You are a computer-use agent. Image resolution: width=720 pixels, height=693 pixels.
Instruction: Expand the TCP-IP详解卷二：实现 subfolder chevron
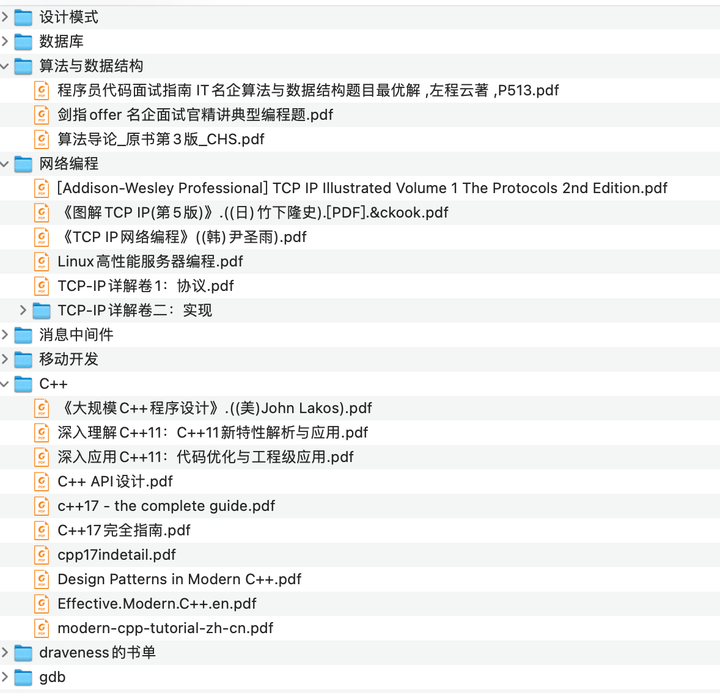click(23, 310)
